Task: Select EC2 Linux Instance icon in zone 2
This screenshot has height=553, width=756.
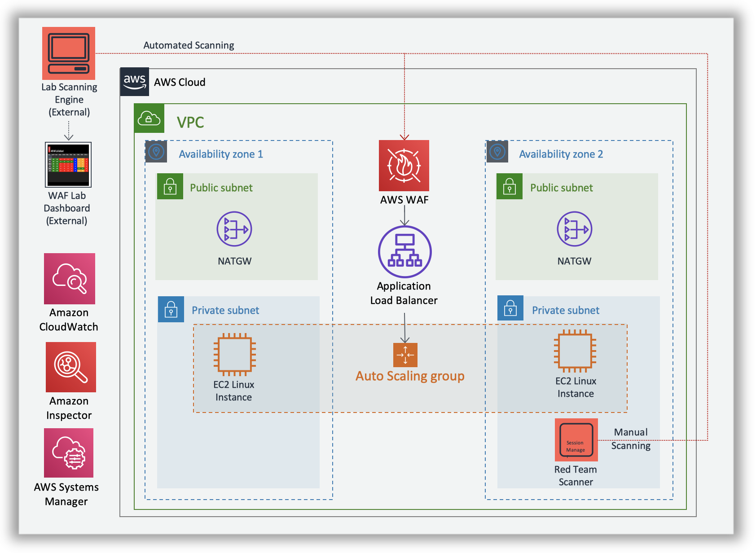Action: [x=575, y=351]
